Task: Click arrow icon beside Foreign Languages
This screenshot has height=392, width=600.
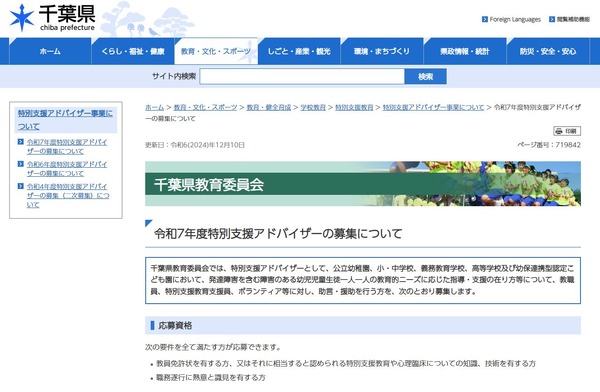Action: [x=485, y=19]
